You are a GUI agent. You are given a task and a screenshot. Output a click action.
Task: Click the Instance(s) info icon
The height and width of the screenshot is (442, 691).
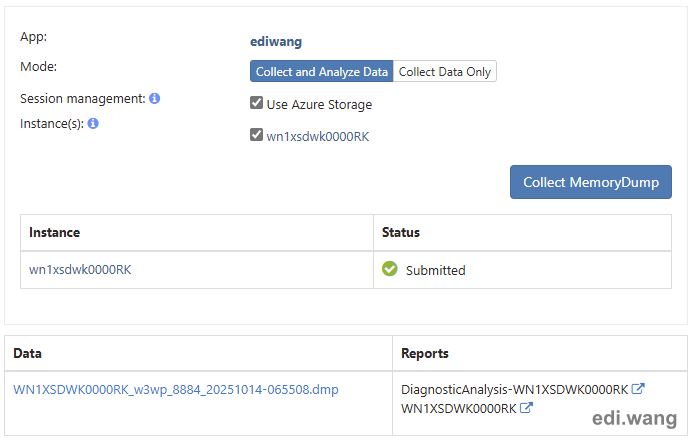93,124
